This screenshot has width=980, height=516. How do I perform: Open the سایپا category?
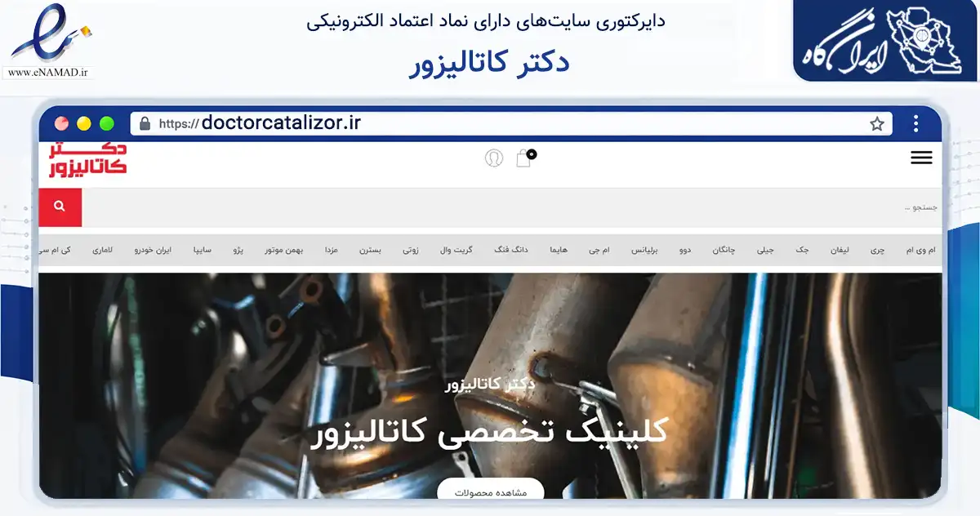[x=202, y=250]
